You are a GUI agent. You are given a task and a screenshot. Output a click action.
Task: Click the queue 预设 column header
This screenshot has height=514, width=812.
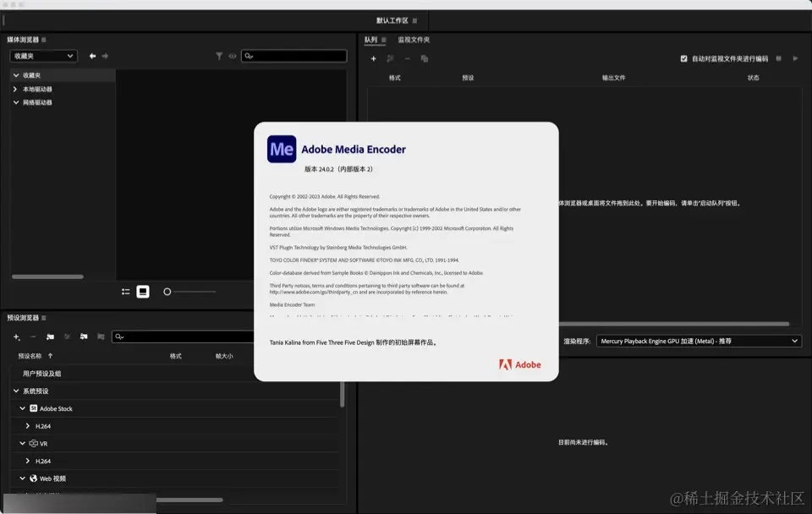[468, 78]
